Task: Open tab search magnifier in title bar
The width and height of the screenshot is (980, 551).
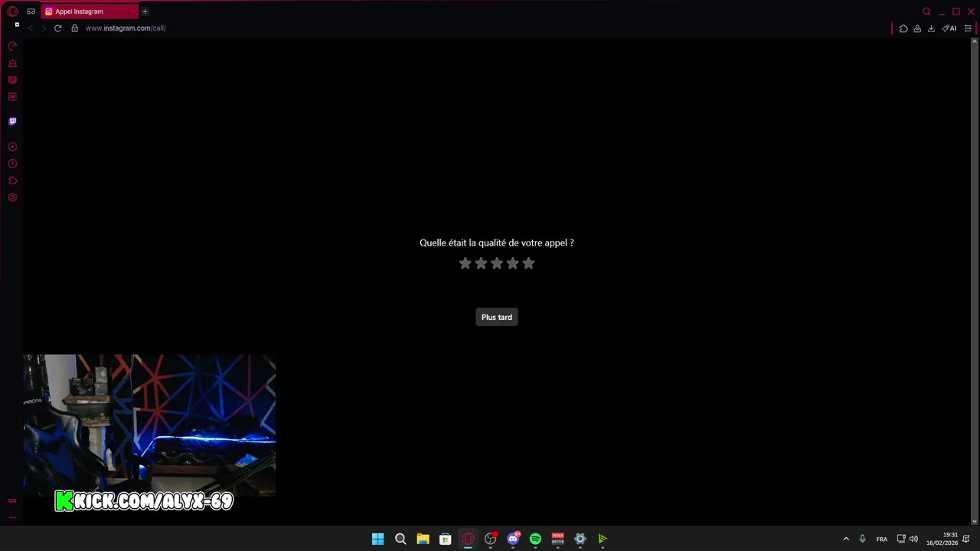Action: pyautogui.click(x=926, y=11)
